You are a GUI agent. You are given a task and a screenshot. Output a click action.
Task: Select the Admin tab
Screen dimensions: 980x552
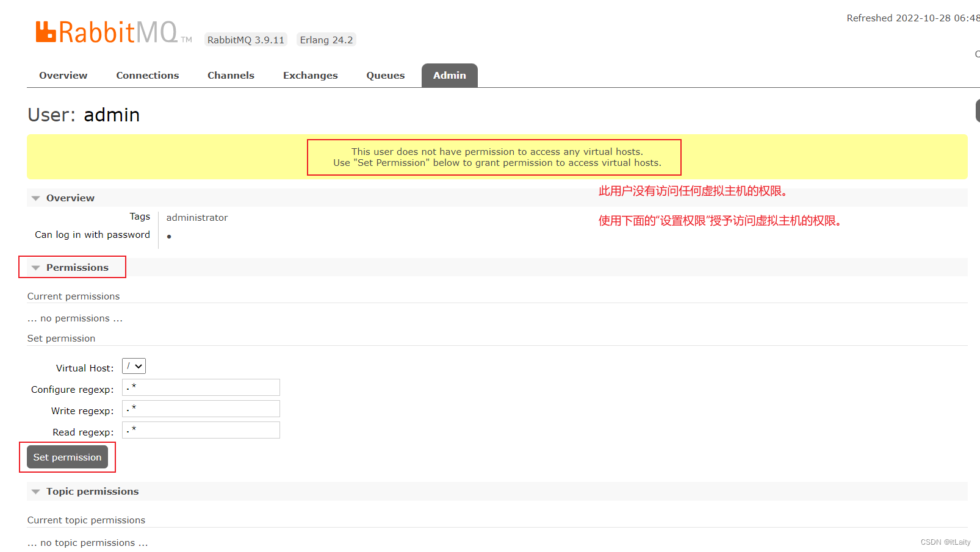450,76
